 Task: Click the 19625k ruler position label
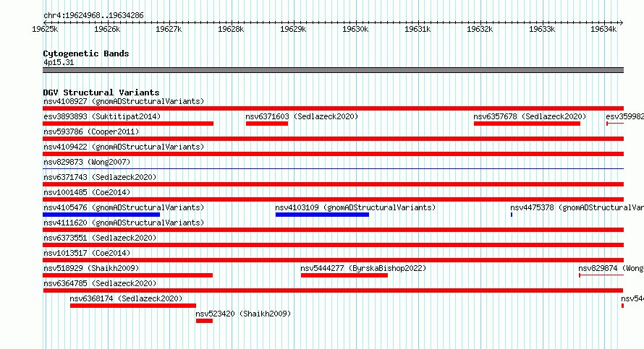pyautogui.click(x=45, y=29)
